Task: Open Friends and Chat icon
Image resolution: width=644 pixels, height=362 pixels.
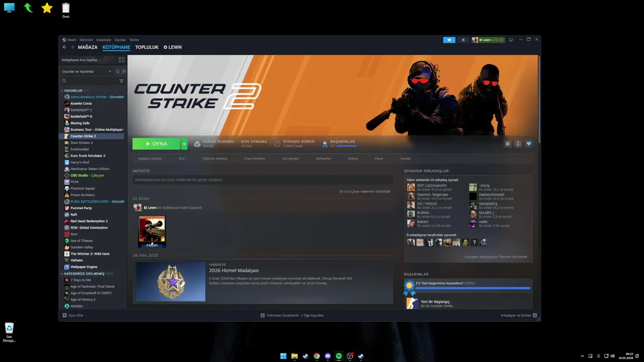Action: coord(535,315)
